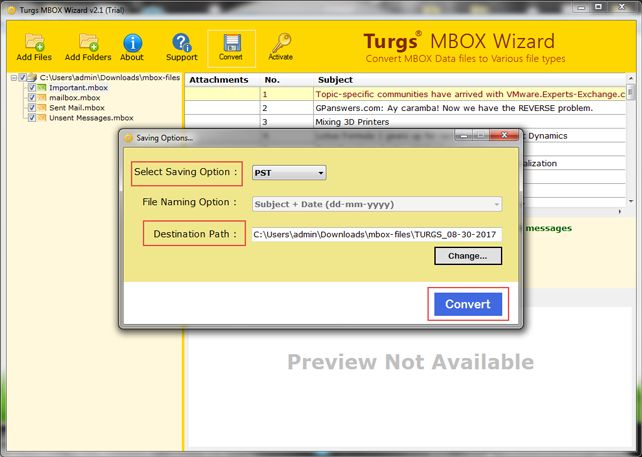This screenshot has height=457, width=642.
Task: Click the Attachments column header
Action: (x=222, y=80)
